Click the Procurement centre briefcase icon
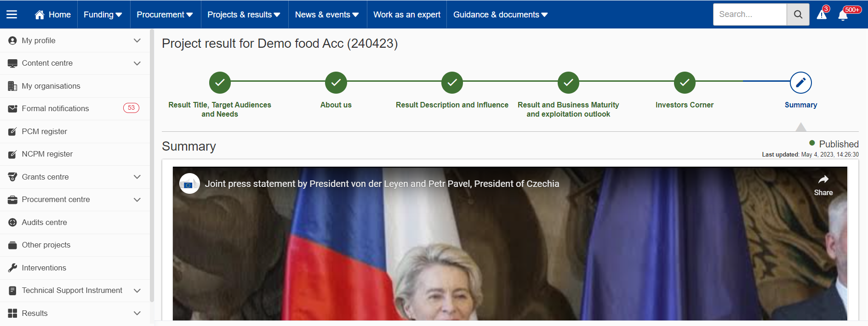This screenshot has height=326, width=868. click(12, 200)
